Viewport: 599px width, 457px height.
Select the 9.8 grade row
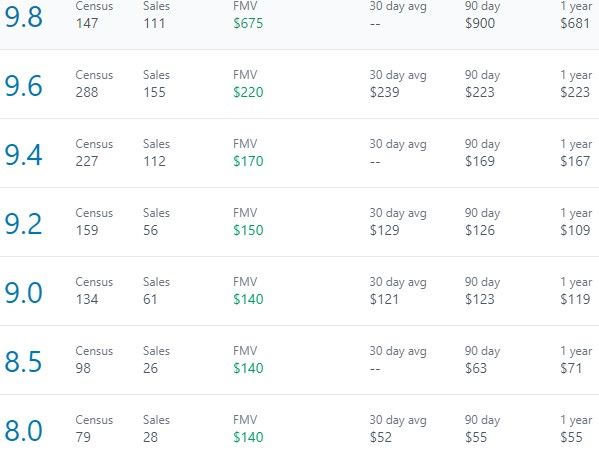pyautogui.click(x=300, y=24)
